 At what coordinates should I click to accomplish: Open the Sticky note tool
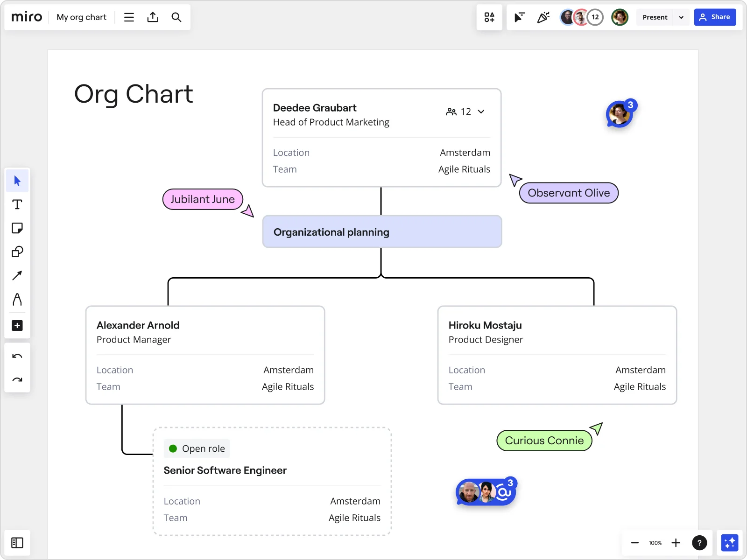[x=17, y=228]
